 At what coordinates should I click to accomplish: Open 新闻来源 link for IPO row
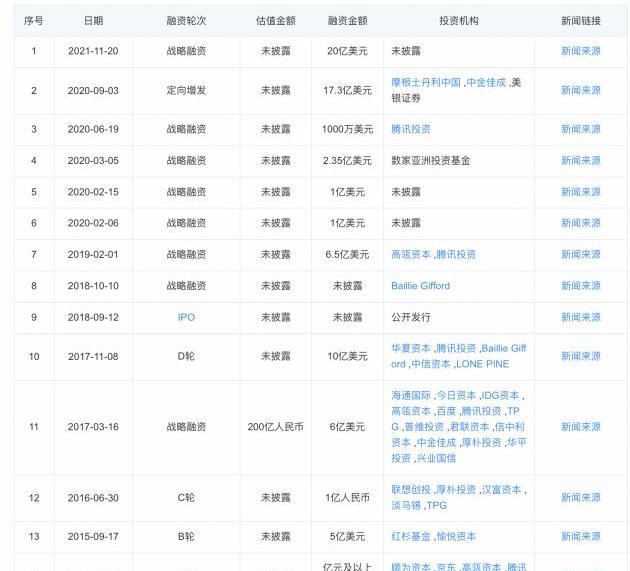point(581,317)
